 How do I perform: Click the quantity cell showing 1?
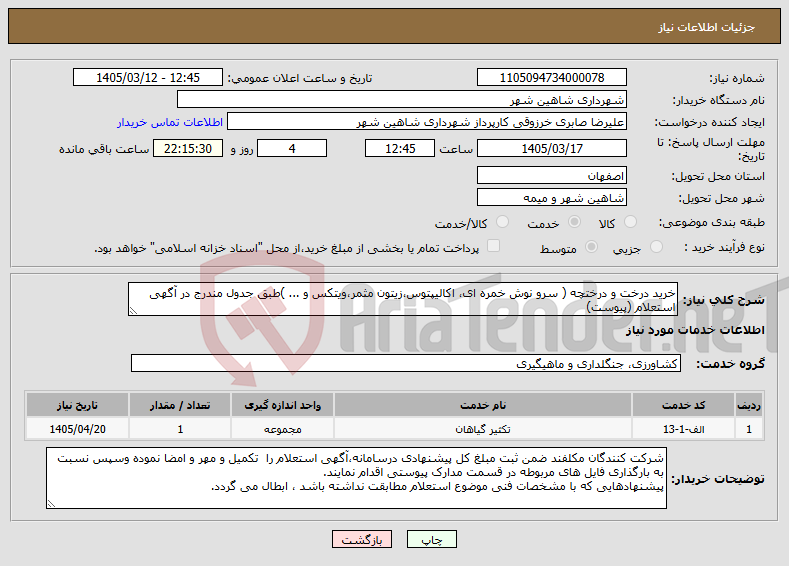pyautogui.click(x=180, y=429)
